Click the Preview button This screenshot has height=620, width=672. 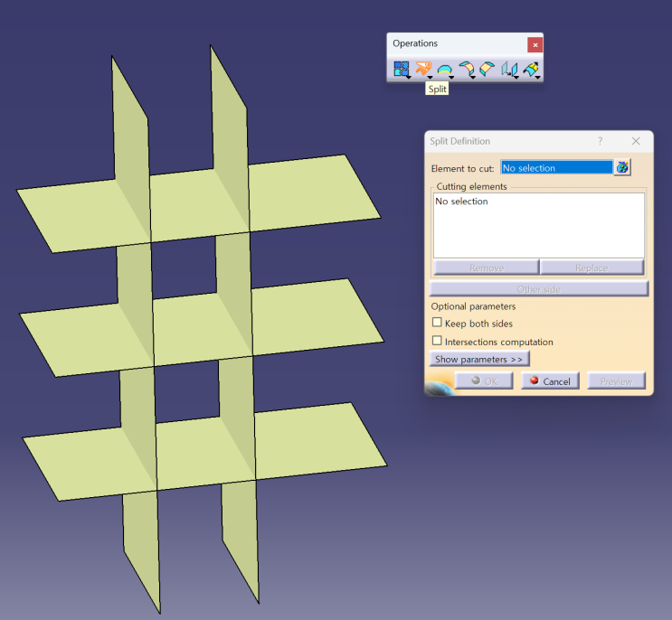point(616,380)
